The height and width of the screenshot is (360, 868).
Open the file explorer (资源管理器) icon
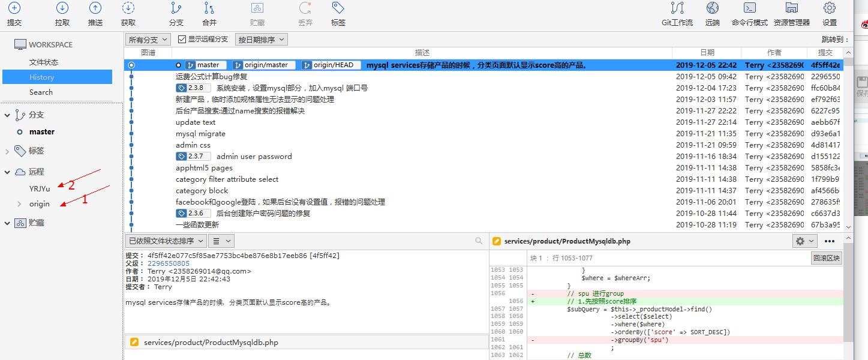tap(791, 8)
